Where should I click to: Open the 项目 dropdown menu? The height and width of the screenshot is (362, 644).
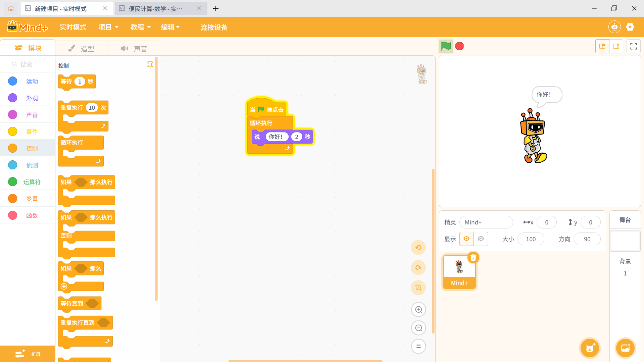pos(108,27)
